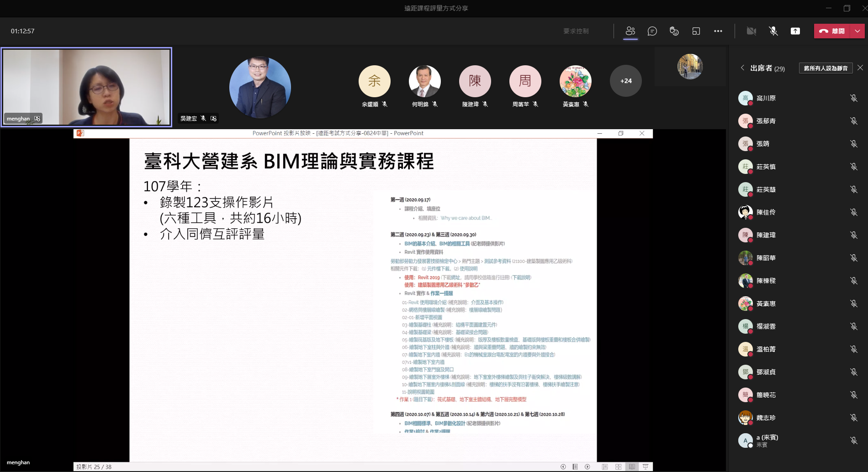Click avatar of 陳昭華 in attendee list
Viewport: 868px width, 472px height.
(746, 258)
